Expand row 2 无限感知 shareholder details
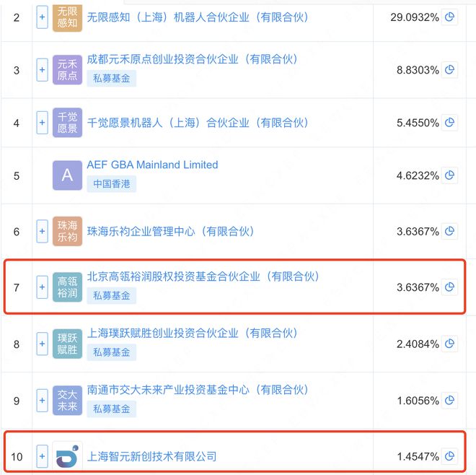Viewport: 476px width, 475px height. click(43, 17)
